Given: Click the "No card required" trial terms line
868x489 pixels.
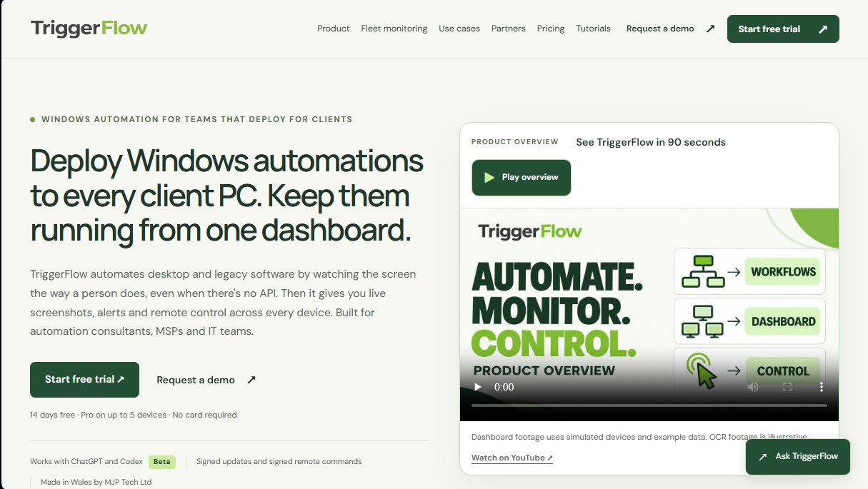Looking at the screenshot, I should pyautogui.click(x=134, y=415).
